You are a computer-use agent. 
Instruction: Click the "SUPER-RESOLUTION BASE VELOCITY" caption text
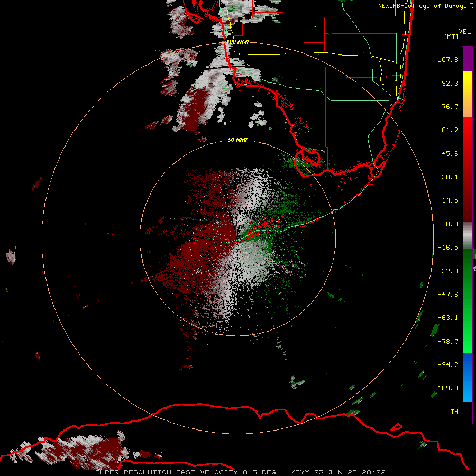167,472
